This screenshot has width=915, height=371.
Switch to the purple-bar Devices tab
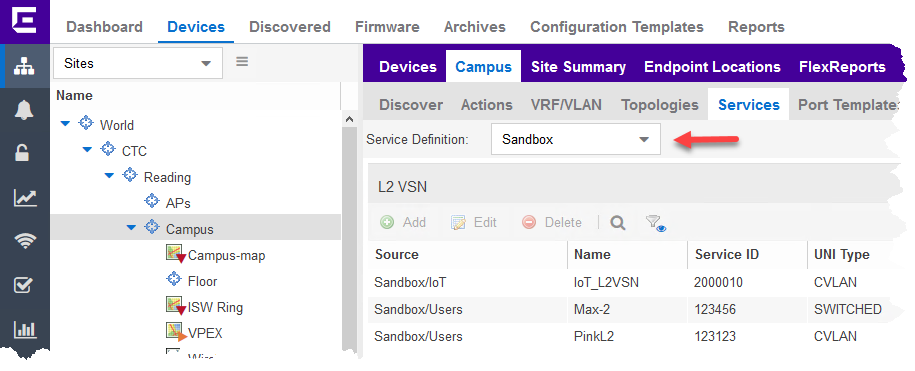pyautogui.click(x=407, y=67)
